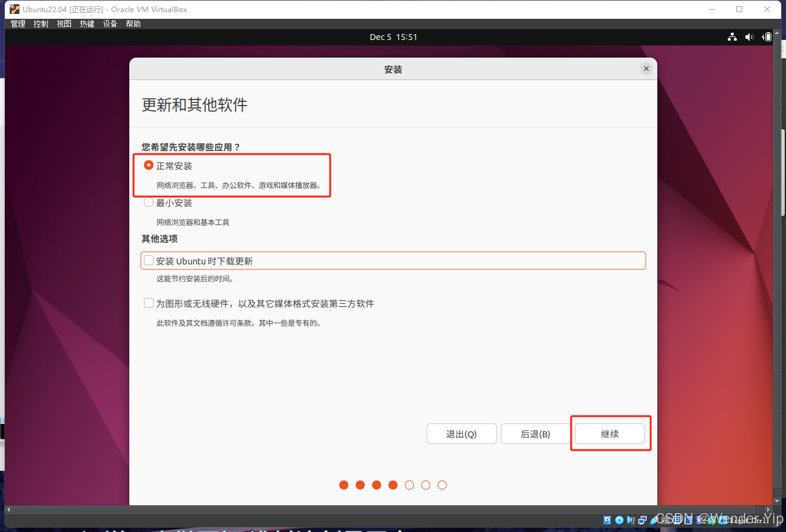
Task: Click the left arrow of the horizontal scrollbar
Action: point(8,508)
